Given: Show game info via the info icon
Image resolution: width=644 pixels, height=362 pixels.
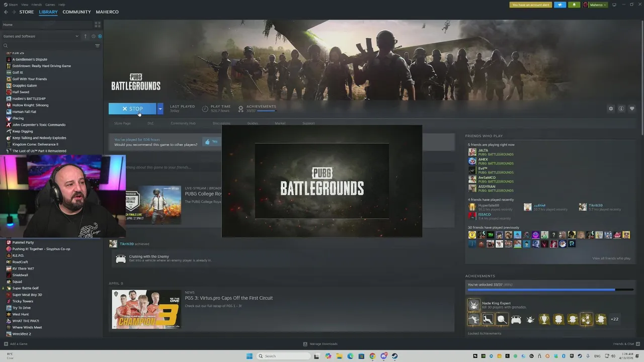Looking at the screenshot, I should (621, 109).
